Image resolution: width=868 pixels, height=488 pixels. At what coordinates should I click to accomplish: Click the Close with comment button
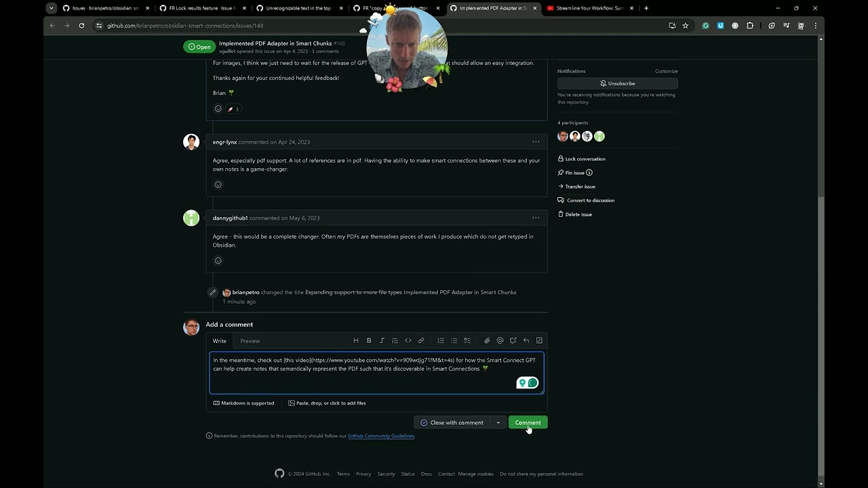point(452,422)
